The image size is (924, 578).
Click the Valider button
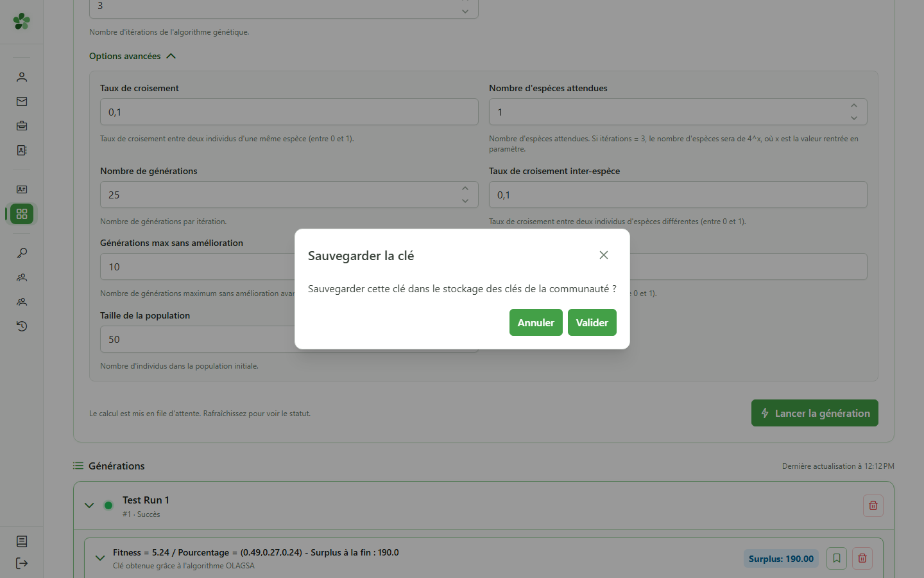click(592, 322)
